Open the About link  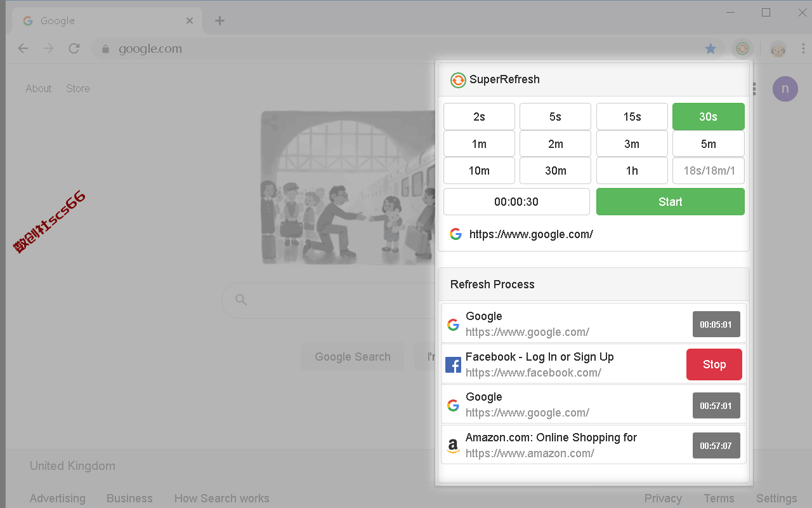(x=39, y=89)
